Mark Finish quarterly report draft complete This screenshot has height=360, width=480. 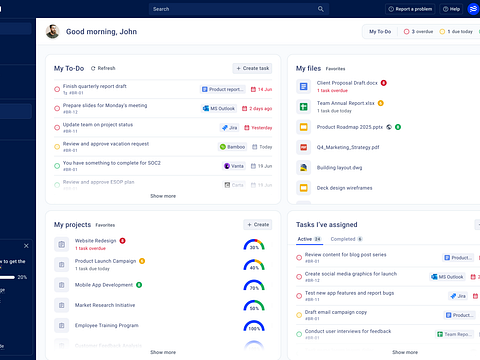point(57,89)
